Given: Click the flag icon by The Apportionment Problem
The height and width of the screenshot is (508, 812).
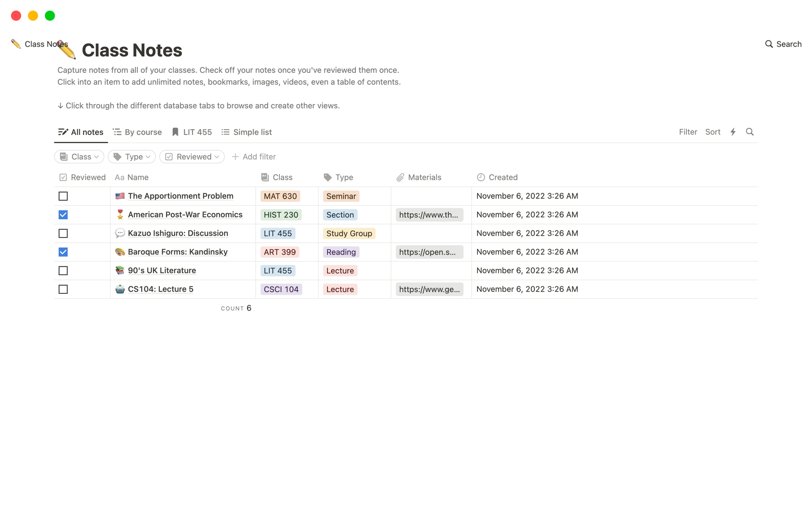Looking at the screenshot, I should pos(120,196).
